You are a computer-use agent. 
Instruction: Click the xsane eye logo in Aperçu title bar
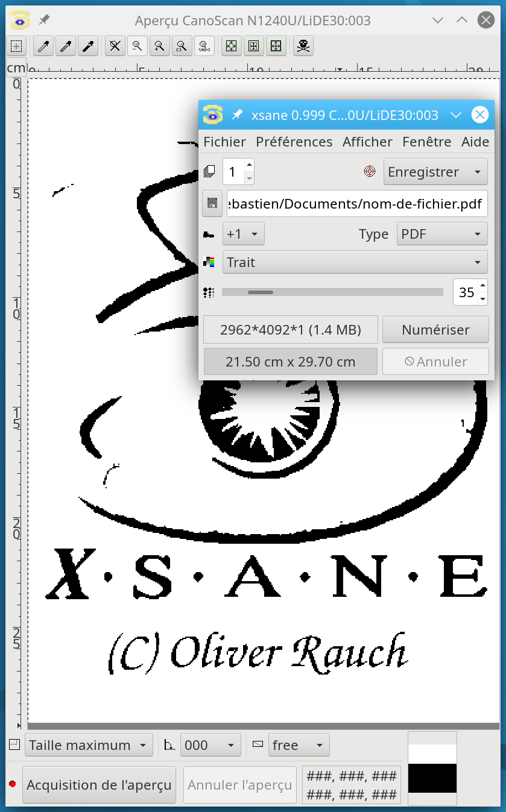[21, 20]
